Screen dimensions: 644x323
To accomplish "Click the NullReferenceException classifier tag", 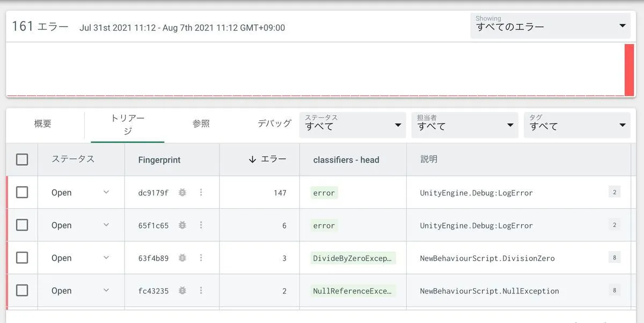I will [354, 291].
